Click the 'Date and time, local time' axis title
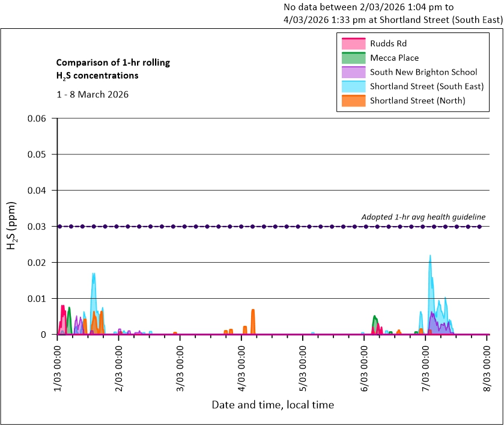 click(x=273, y=405)
